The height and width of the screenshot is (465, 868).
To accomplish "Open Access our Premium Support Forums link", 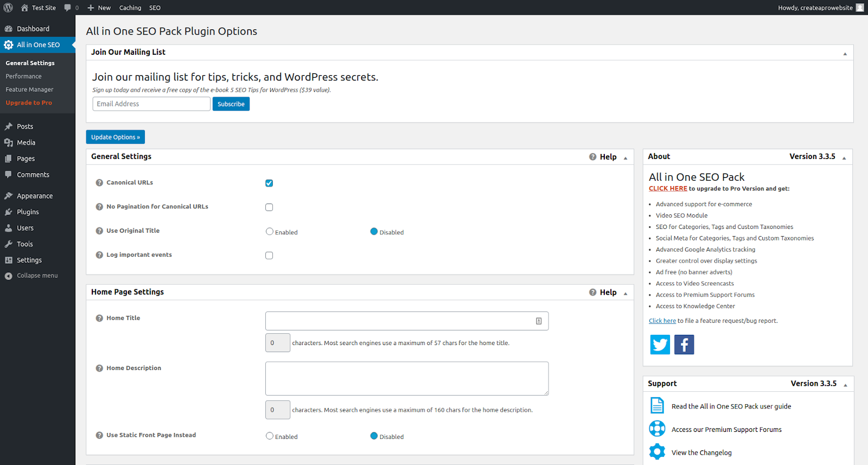I will 726,430.
